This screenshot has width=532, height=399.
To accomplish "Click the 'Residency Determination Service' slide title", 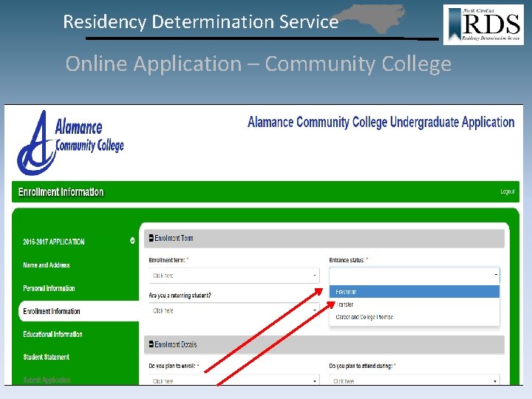I will click(x=201, y=21).
